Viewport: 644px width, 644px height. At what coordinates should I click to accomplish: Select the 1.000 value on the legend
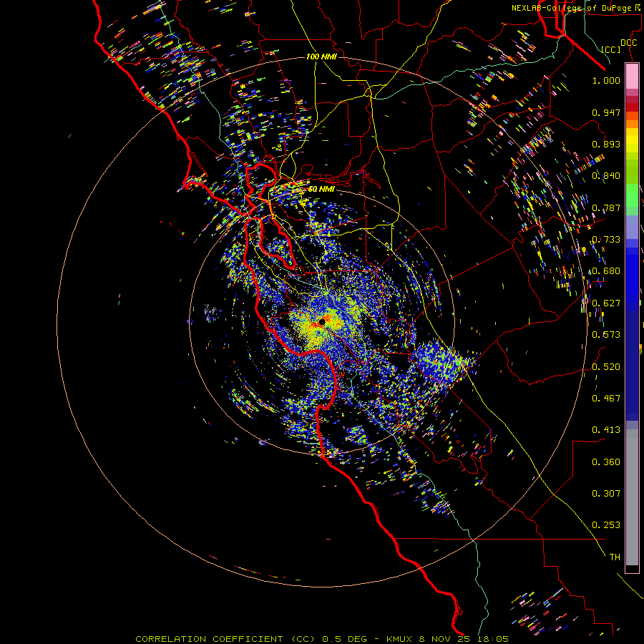coord(606,80)
